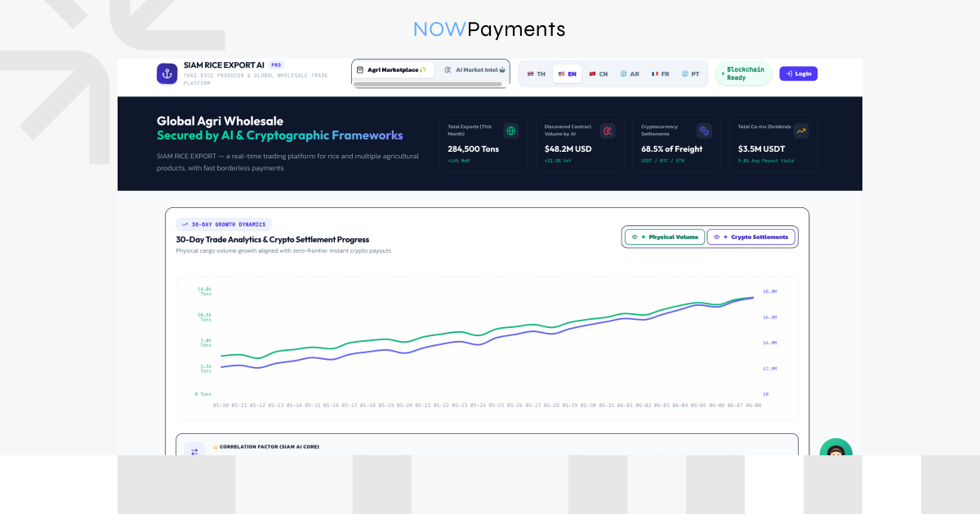Screen dimensions: 980x514
Task: Click the +22.5% YoY label
Action: [559, 161]
